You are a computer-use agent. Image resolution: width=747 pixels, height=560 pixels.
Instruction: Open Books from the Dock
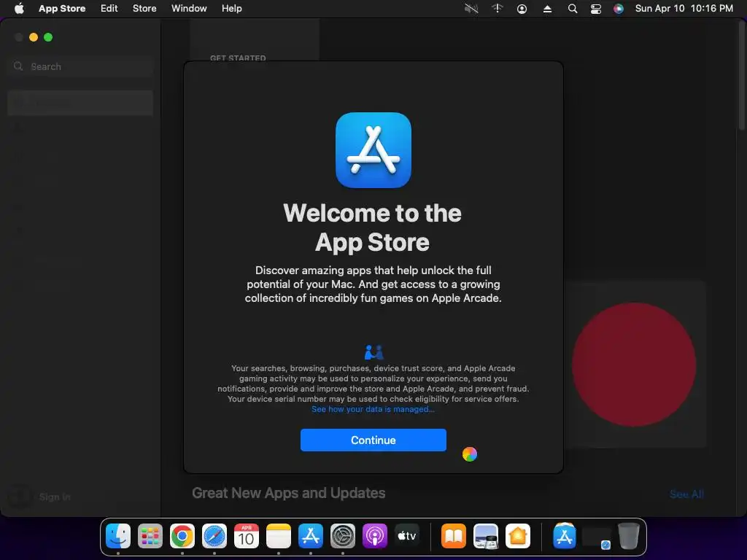[454, 536]
